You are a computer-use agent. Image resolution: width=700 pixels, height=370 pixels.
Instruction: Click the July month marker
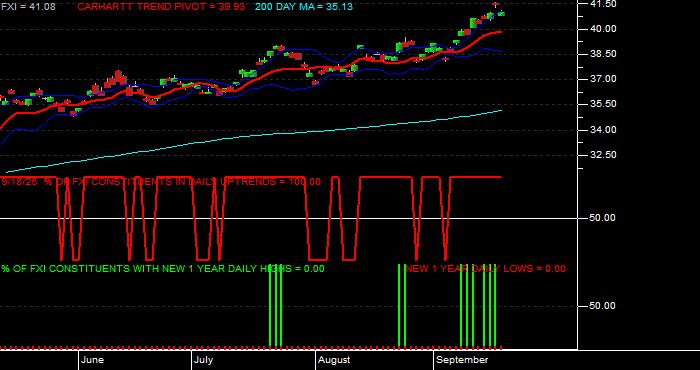(204, 360)
